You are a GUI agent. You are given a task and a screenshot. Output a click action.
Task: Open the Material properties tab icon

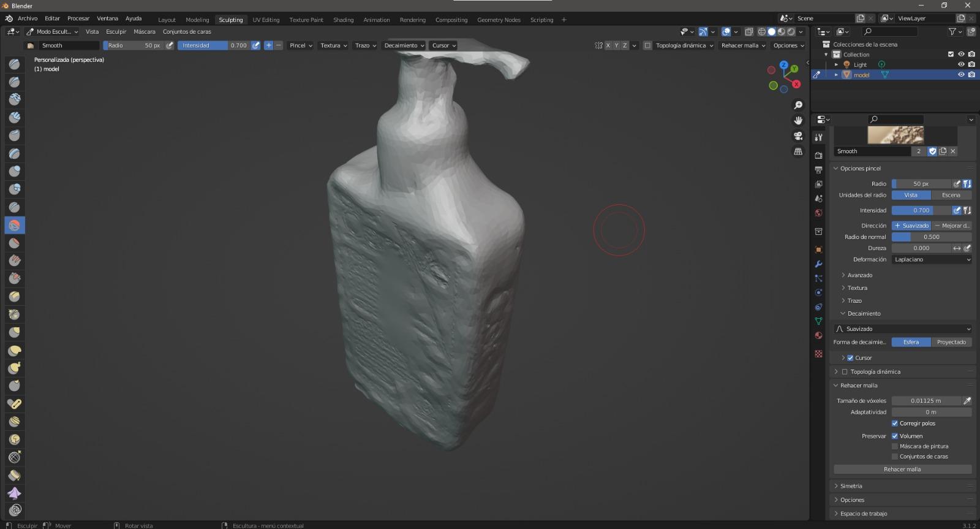coord(818,335)
